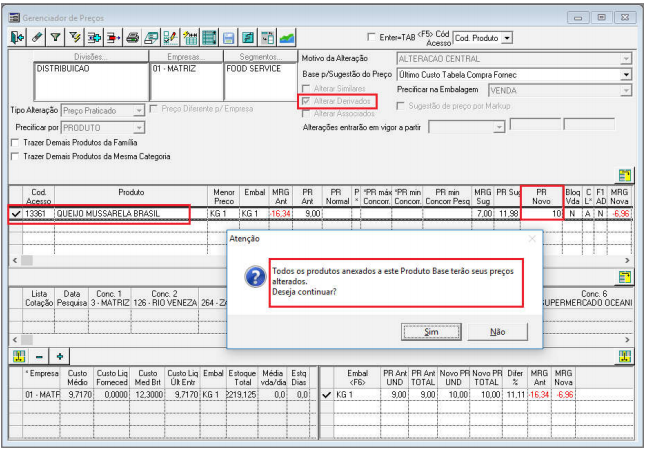
Task: Click product grid scroll right arrow
Action: coord(627,260)
